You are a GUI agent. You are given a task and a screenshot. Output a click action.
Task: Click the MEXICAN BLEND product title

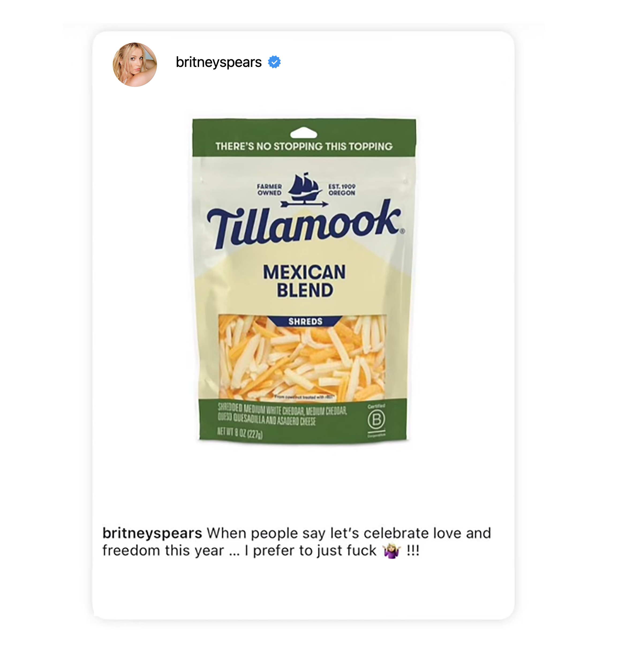click(304, 281)
